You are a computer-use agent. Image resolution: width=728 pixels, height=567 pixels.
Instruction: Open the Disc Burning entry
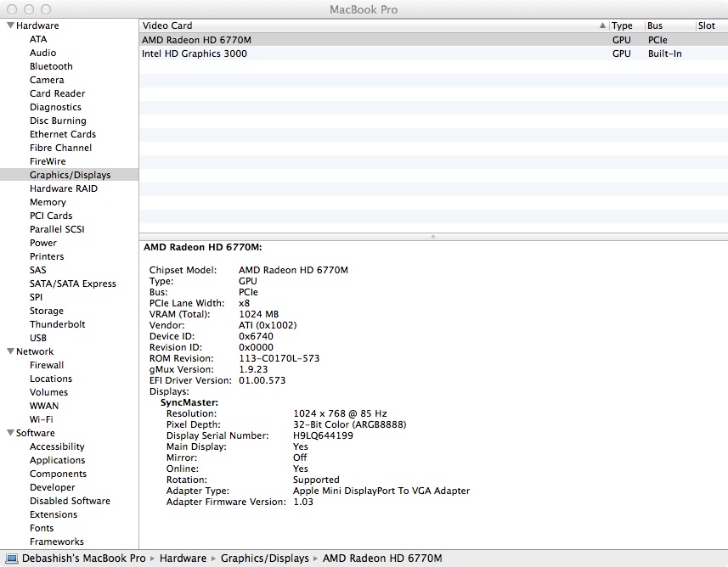pos(58,121)
